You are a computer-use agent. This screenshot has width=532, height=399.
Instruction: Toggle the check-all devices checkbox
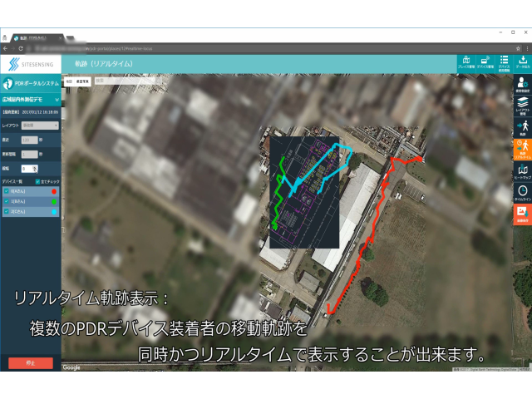tap(37, 180)
